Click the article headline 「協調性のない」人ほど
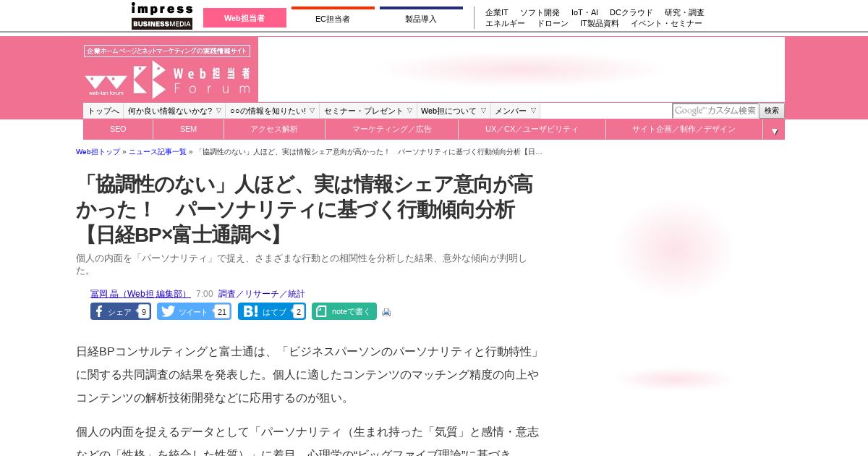Screen dimensions: 868x456 click(305, 209)
